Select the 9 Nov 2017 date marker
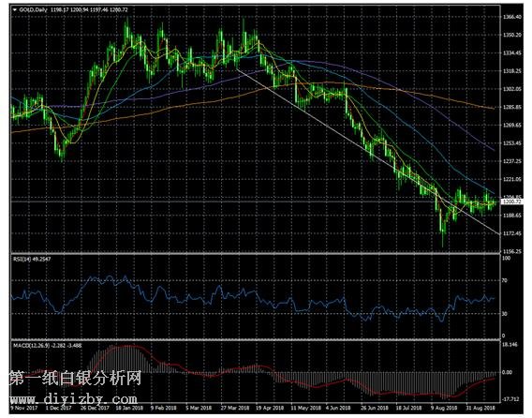The image size is (532, 418). click(23, 408)
